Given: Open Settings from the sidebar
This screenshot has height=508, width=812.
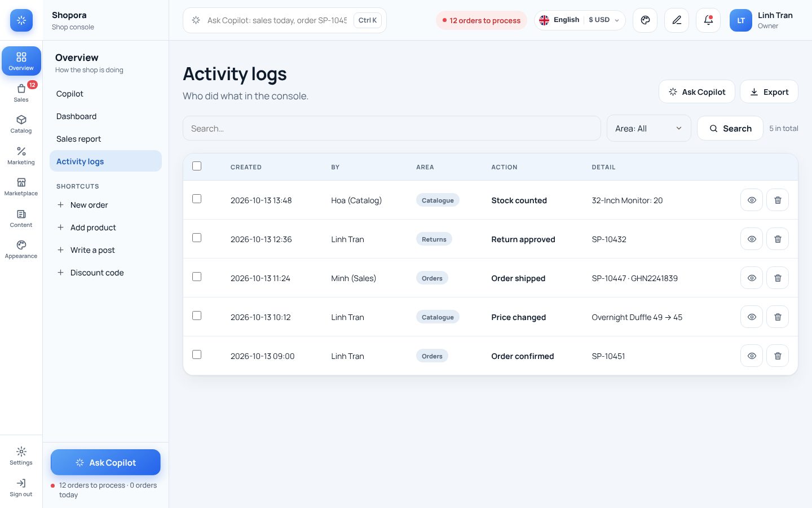Looking at the screenshot, I should 21,456.
